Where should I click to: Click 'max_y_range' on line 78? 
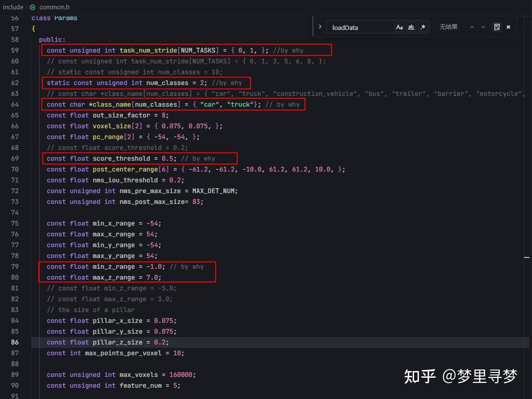[x=113, y=256]
